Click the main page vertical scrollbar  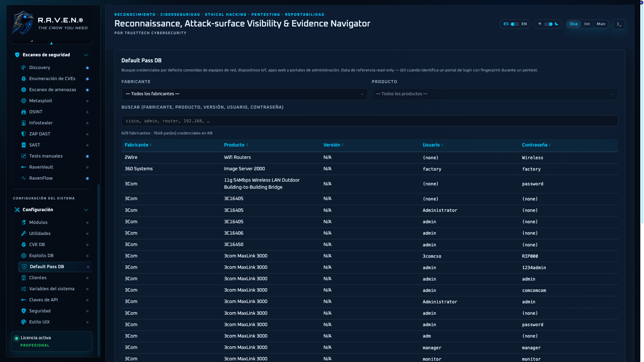(x=642, y=114)
